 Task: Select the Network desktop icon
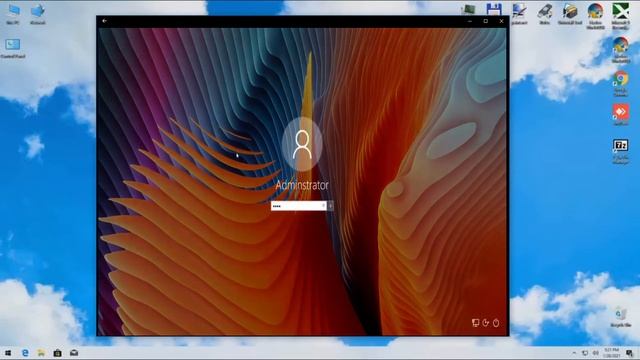[38, 14]
